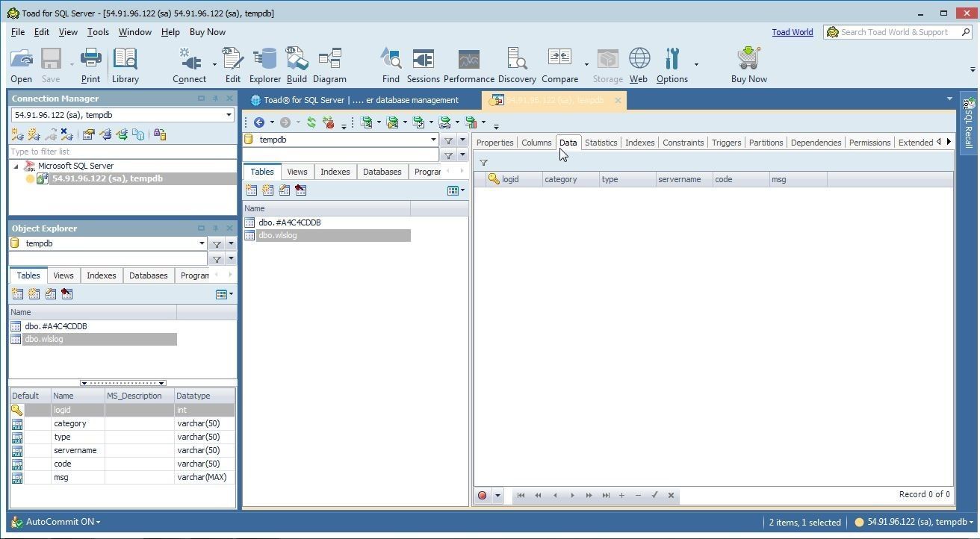Open the Tools menu
The image size is (980, 539).
[98, 32]
